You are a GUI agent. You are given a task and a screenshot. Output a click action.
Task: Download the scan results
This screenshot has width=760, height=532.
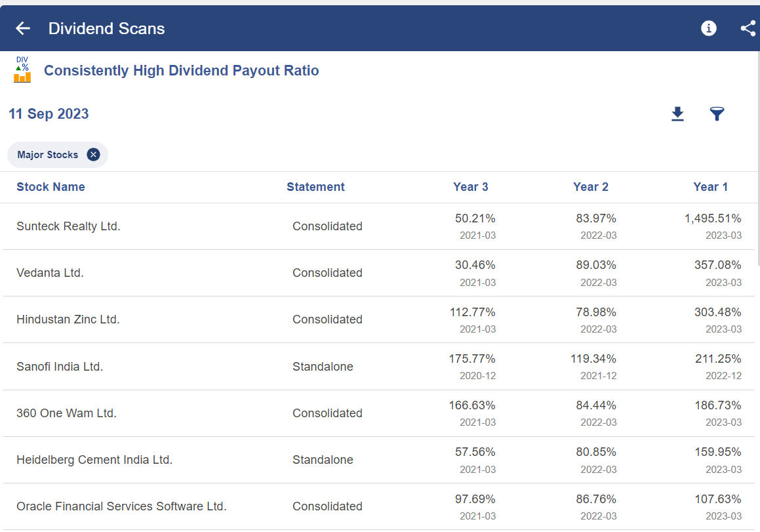click(x=677, y=114)
